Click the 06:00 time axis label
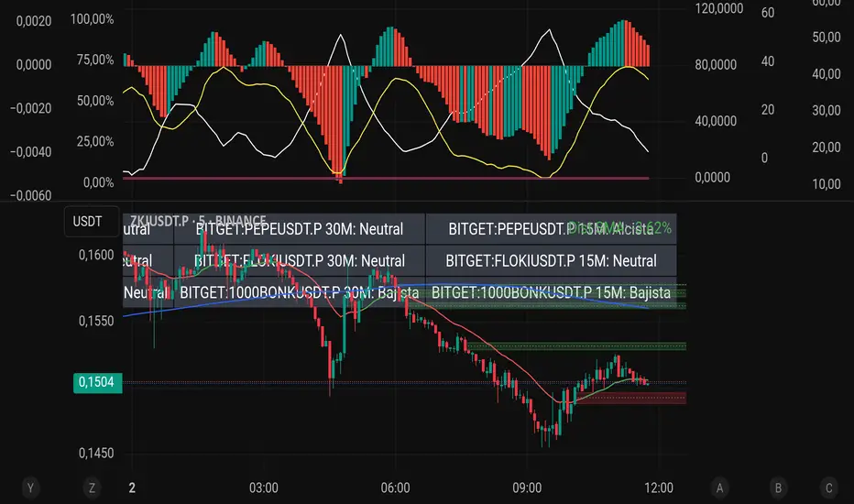This screenshot has height=504, width=854. coord(396,488)
